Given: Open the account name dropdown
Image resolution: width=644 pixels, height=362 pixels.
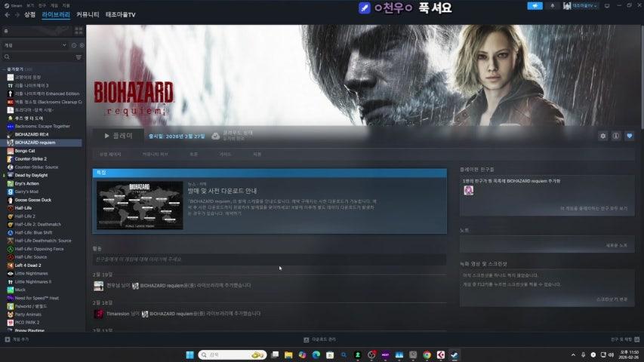Looking at the screenshot, I should coord(584,5).
